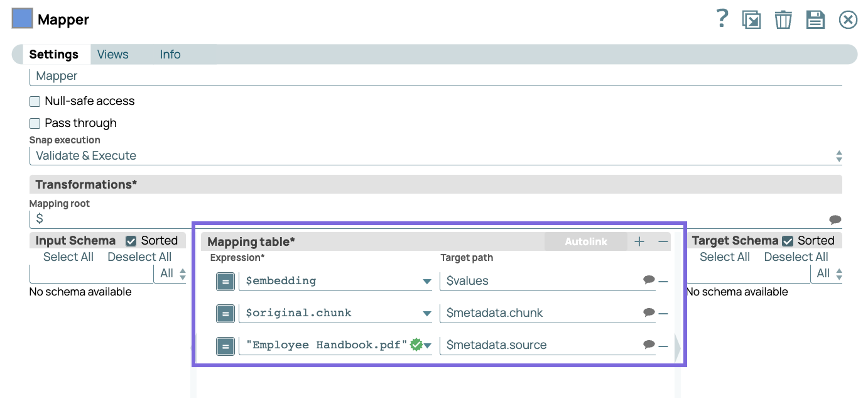
Task: Open the expression dropdown for $original.chunk
Action: point(426,313)
